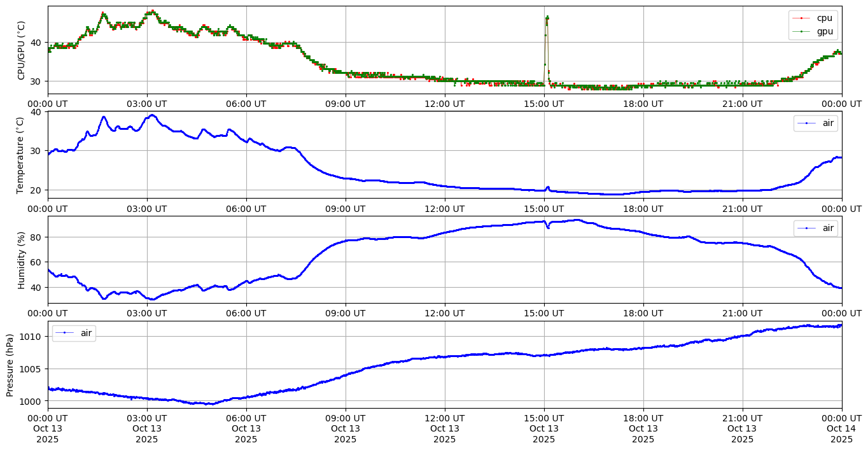This screenshot has width=868, height=450.
Task: Click the red cpu line sample in legend
Action: click(x=801, y=18)
